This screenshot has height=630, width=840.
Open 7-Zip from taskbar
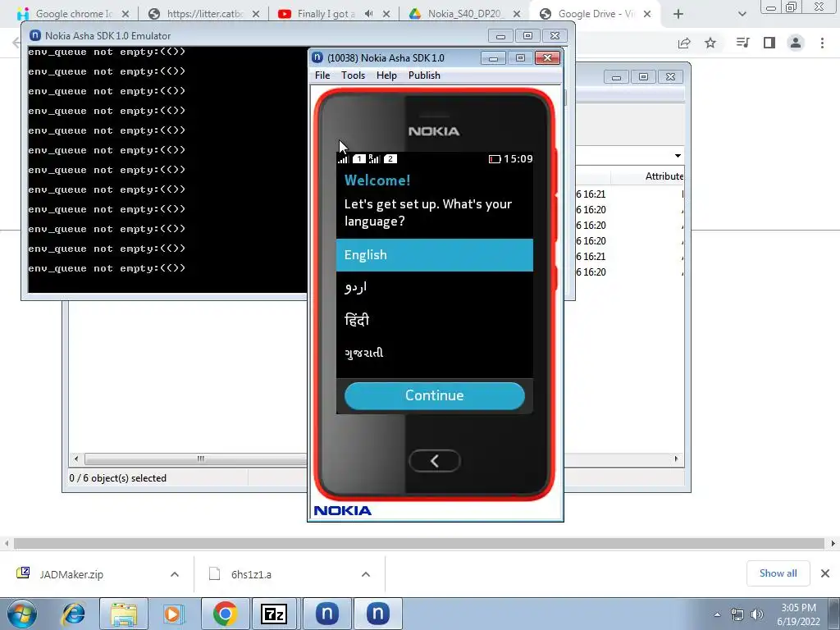tap(274, 614)
